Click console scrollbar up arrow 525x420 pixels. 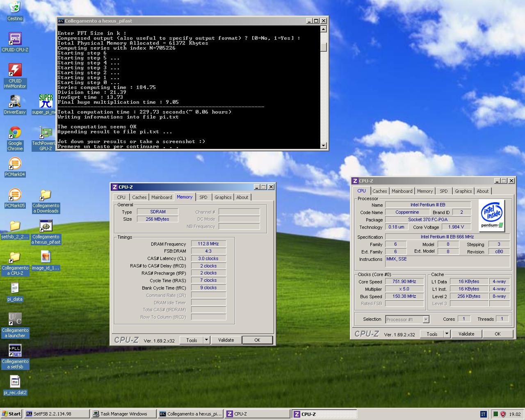click(324, 29)
